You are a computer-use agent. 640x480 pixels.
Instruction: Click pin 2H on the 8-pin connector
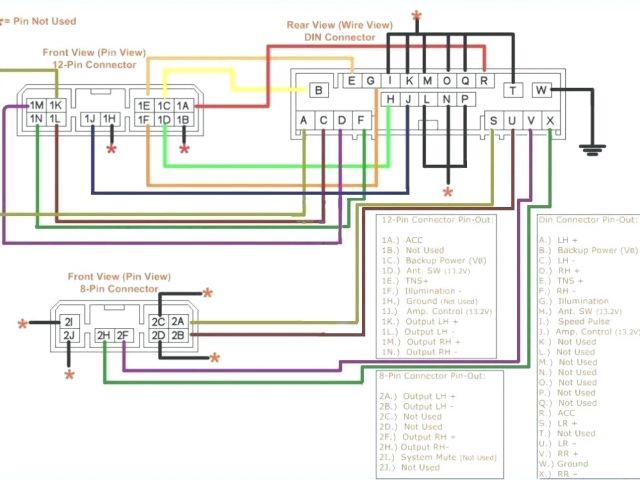click(x=102, y=335)
